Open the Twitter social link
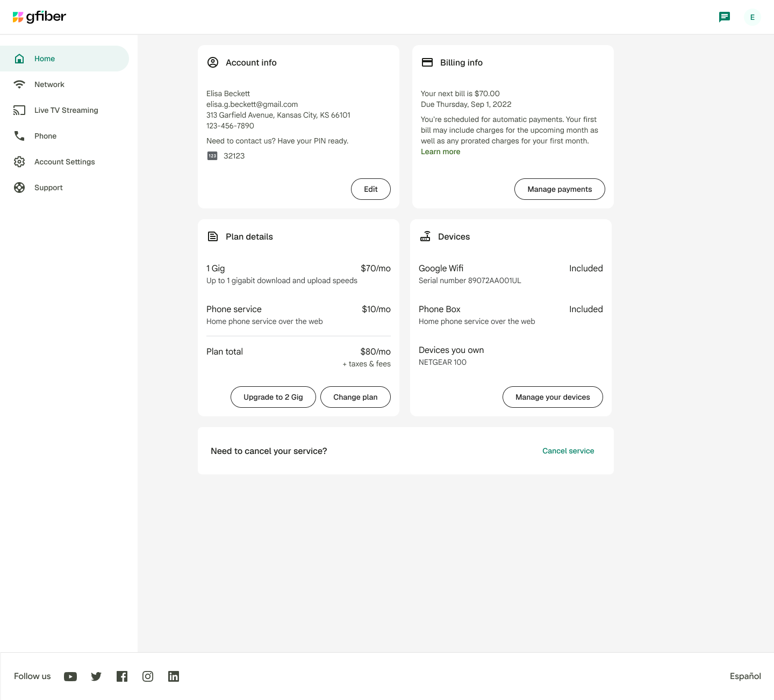 [96, 676]
